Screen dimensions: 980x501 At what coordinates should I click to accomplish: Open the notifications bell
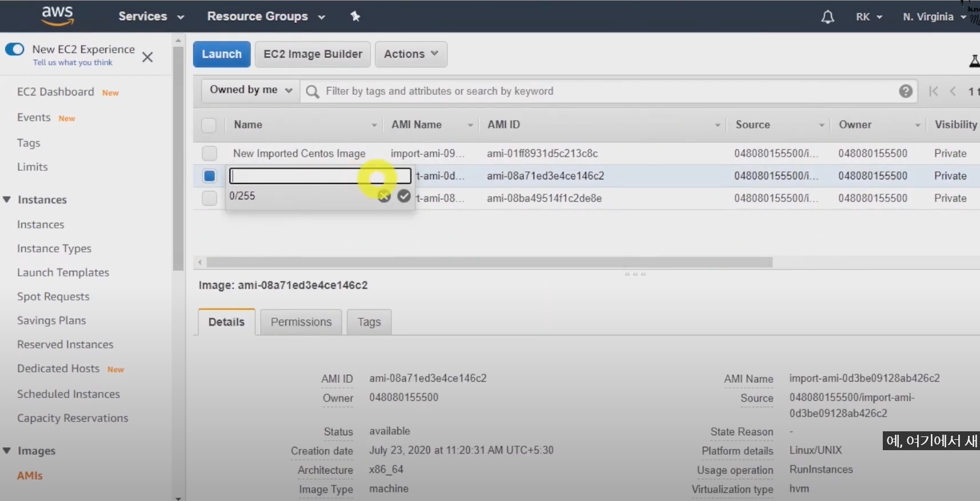[827, 17]
